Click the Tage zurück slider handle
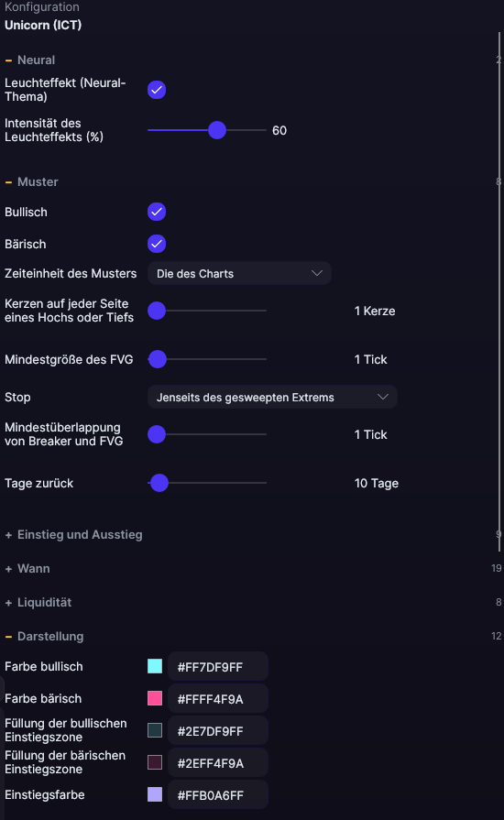 click(159, 483)
